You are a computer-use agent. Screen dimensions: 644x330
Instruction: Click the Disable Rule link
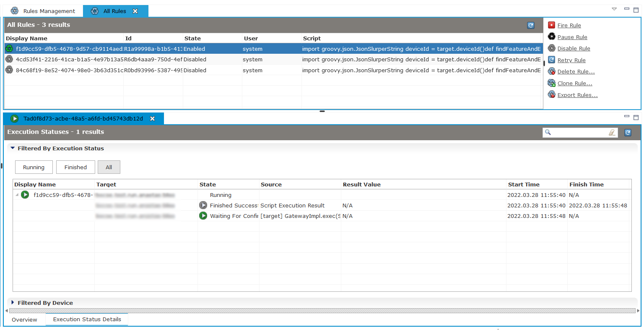coord(574,49)
